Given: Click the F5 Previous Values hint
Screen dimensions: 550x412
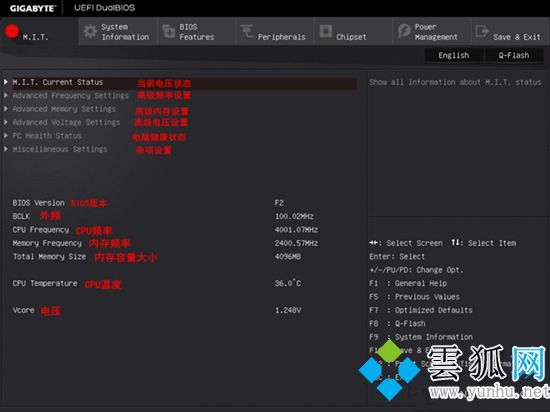Looking at the screenshot, I should pyautogui.click(x=414, y=297).
